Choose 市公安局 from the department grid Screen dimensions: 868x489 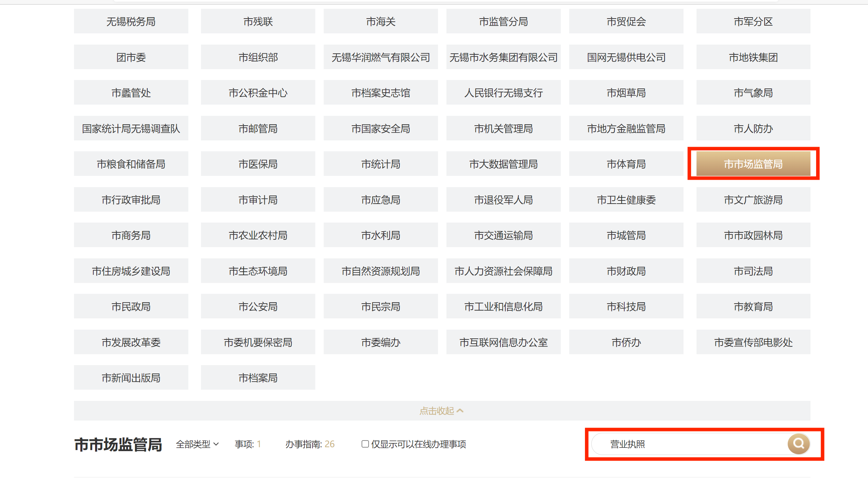(x=258, y=307)
